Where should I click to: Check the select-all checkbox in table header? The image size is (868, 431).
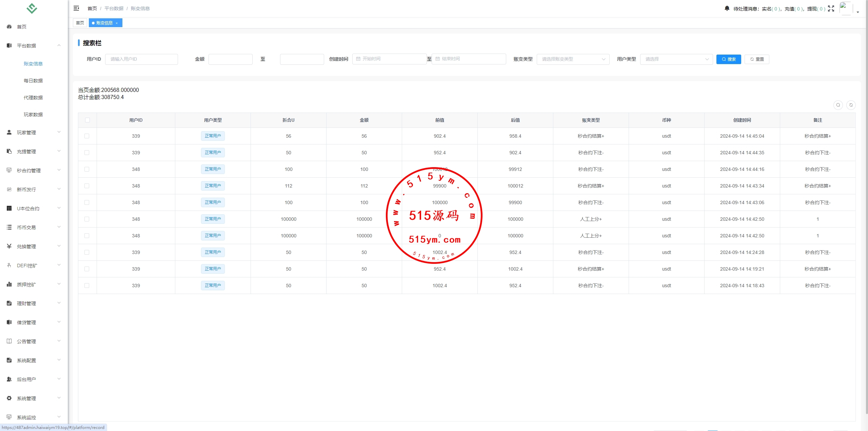(x=87, y=120)
